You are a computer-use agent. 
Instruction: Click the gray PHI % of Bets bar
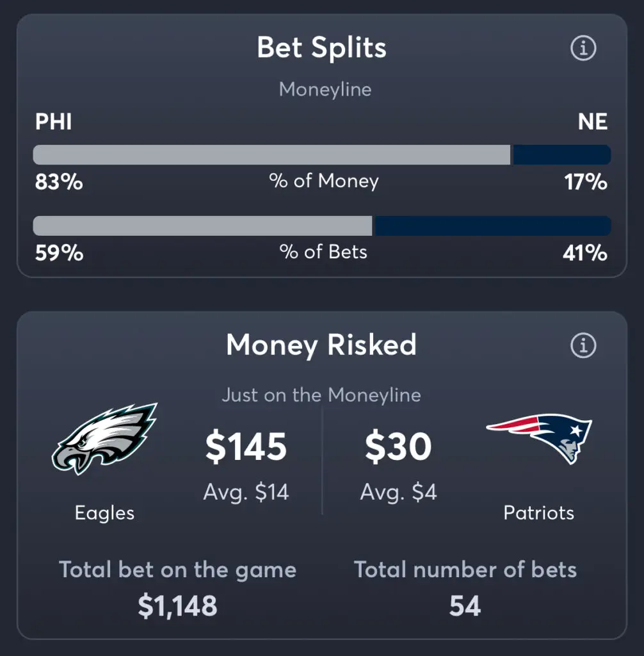coord(202,225)
